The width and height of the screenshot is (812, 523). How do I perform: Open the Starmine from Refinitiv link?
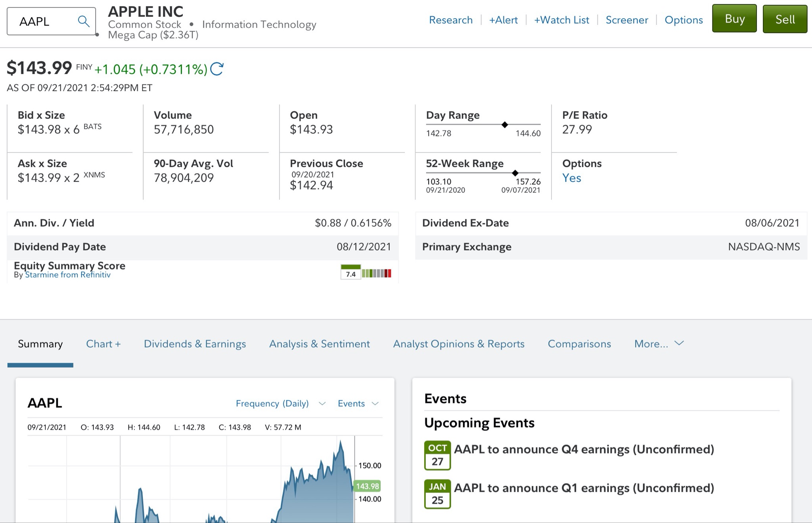(68, 275)
